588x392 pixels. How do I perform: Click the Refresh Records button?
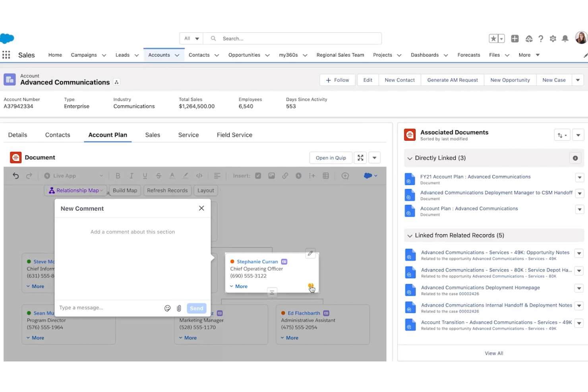tap(167, 190)
